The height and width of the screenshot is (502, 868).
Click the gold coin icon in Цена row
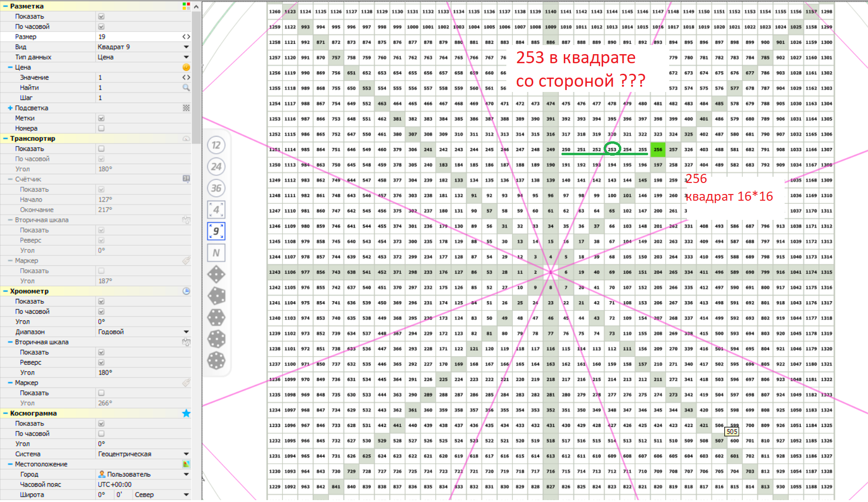(x=186, y=67)
